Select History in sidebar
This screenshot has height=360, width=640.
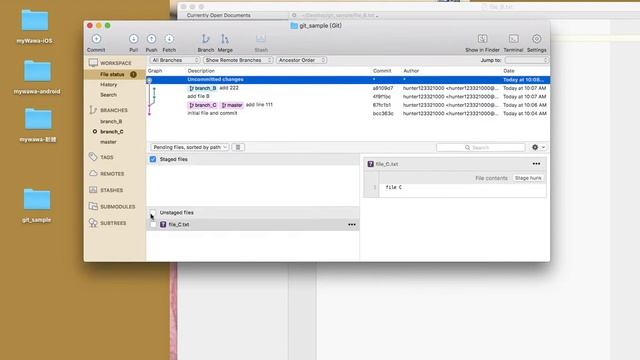click(x=109, y=84)
